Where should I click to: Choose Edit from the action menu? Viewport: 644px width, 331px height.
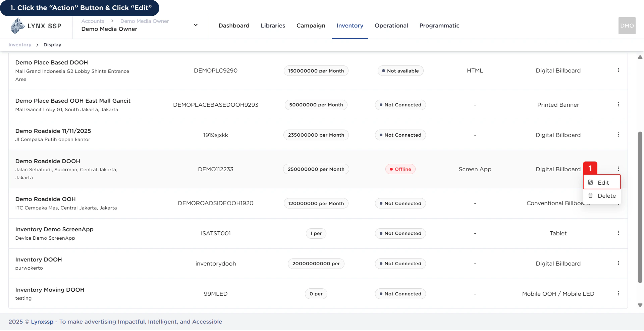pos(602,182)
